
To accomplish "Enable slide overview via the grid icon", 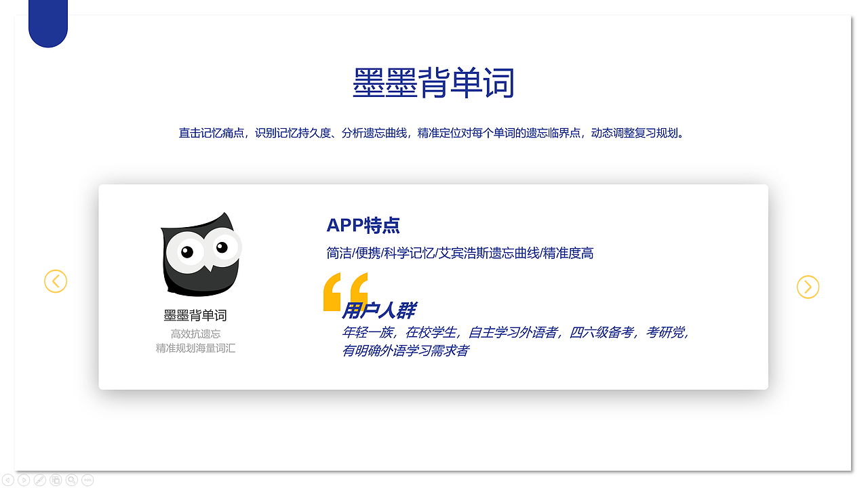I will point(56,480).
